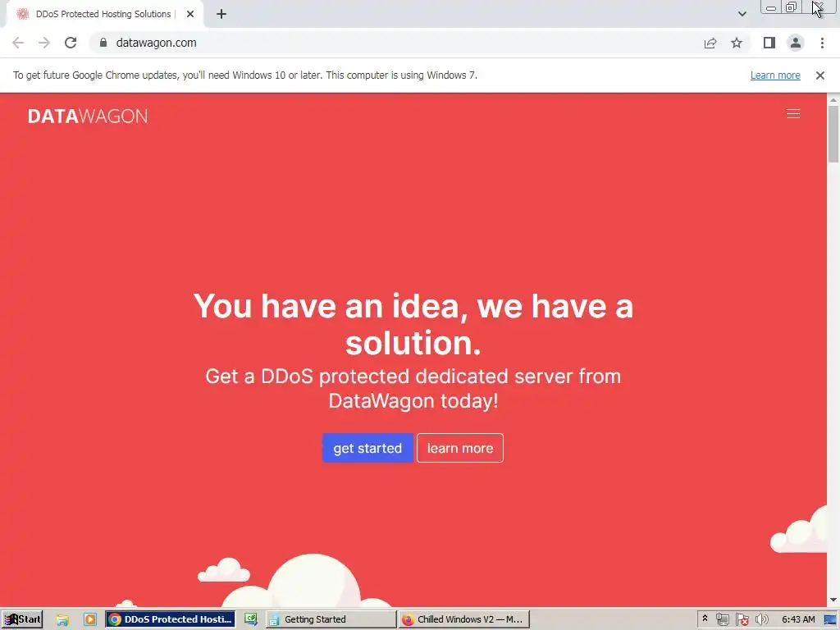This screenshot has width=840, height=630.
Task: Open a new tab with plus button
Action: [221, 14]
